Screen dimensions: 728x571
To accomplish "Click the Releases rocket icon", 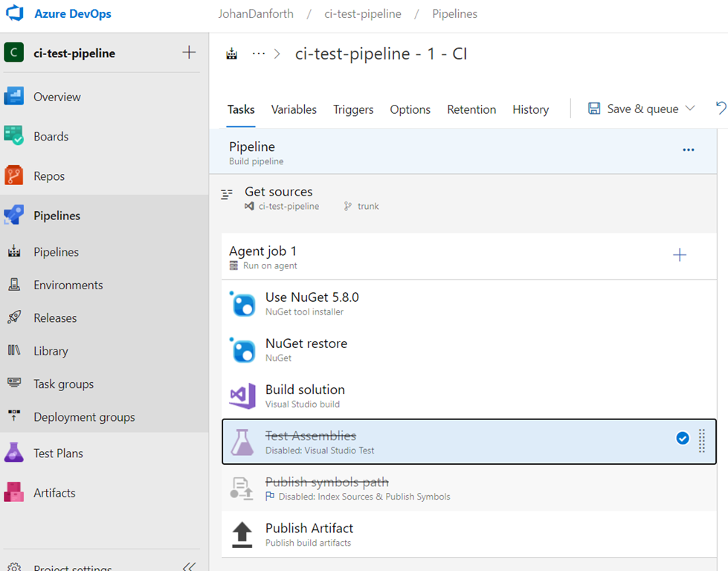I will pyautogui.click(x=14, y=317).
